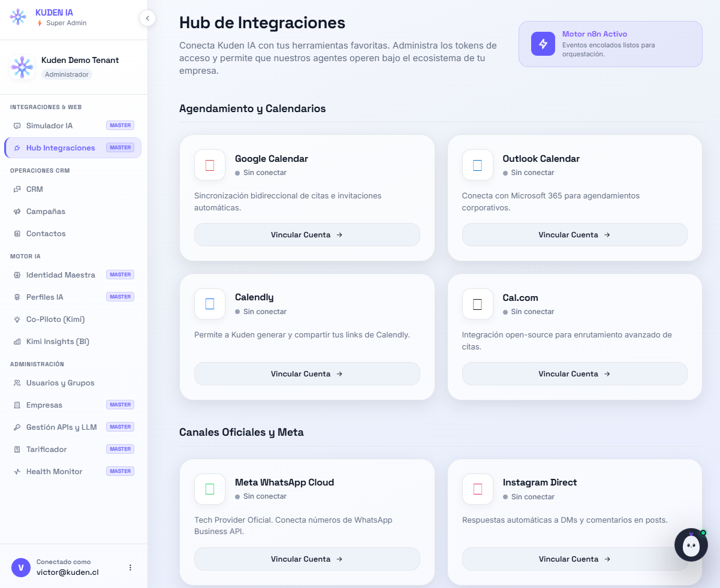
Task: Click the Simulador IA chat icon
Action: pos(17,126)
